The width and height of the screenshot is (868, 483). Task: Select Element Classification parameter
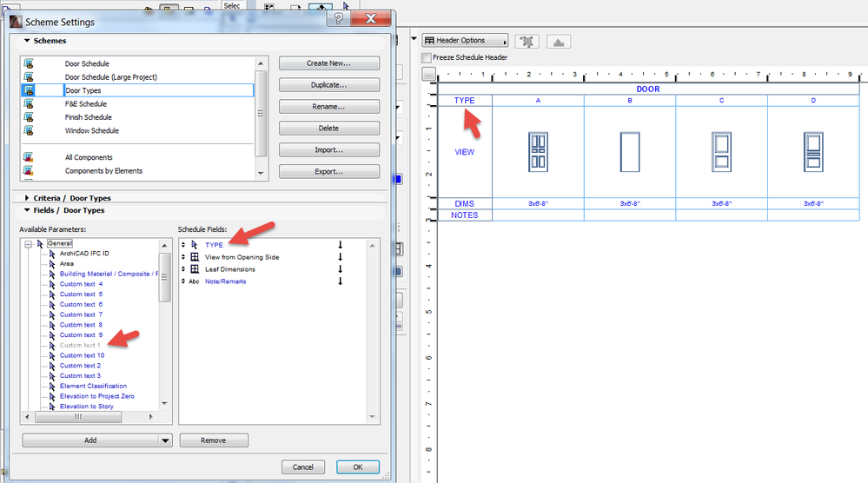[93, 386]
